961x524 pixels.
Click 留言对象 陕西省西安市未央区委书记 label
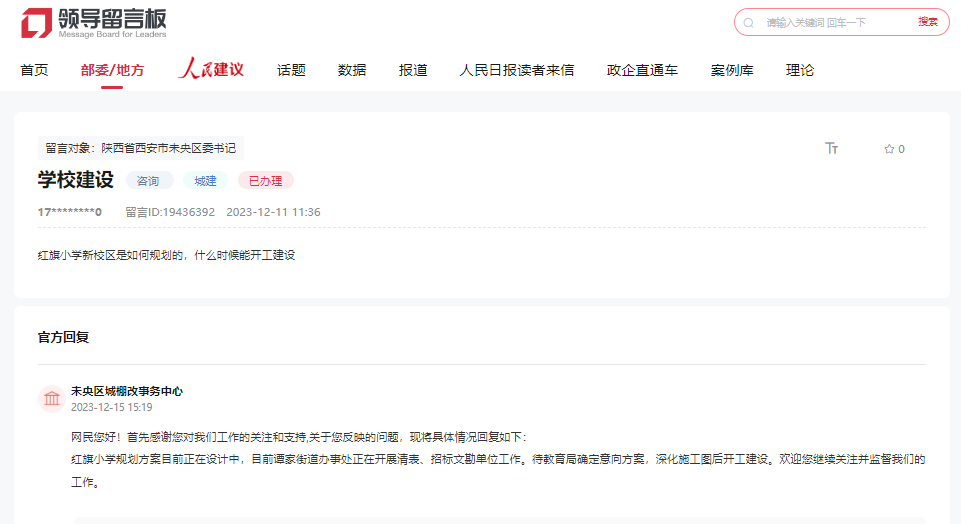point(141,148)
